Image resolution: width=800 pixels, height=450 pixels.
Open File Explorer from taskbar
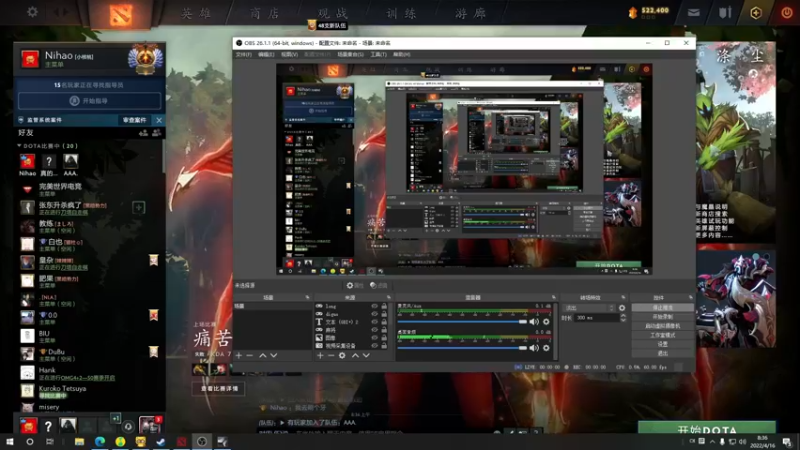pos(79,441)
